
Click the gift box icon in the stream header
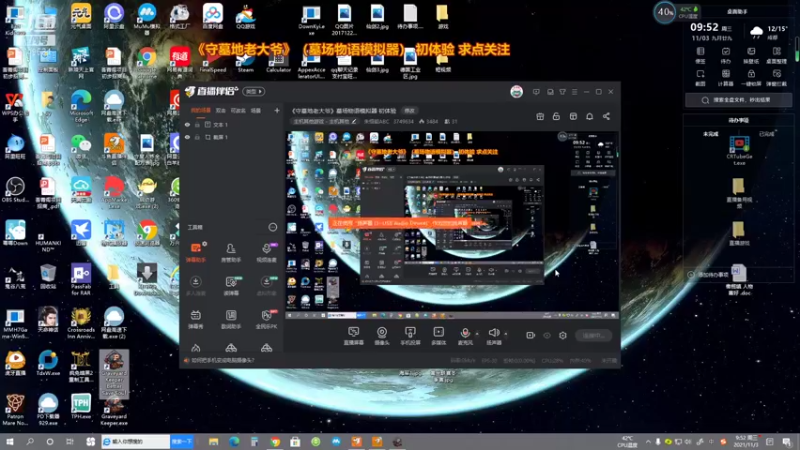click(540, 116)
